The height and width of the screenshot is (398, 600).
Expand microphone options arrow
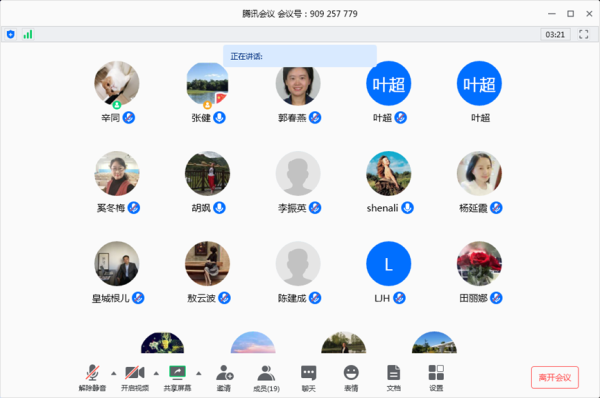tap(114, 373)
